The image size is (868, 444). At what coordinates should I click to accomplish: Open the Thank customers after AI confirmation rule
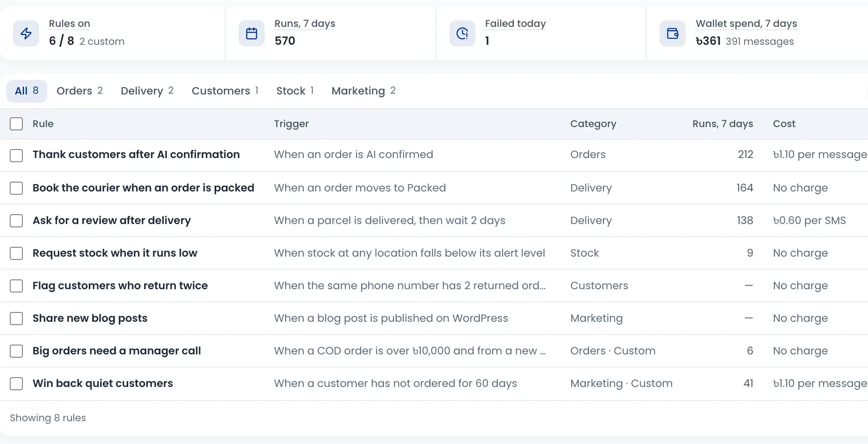coord(136,154)
